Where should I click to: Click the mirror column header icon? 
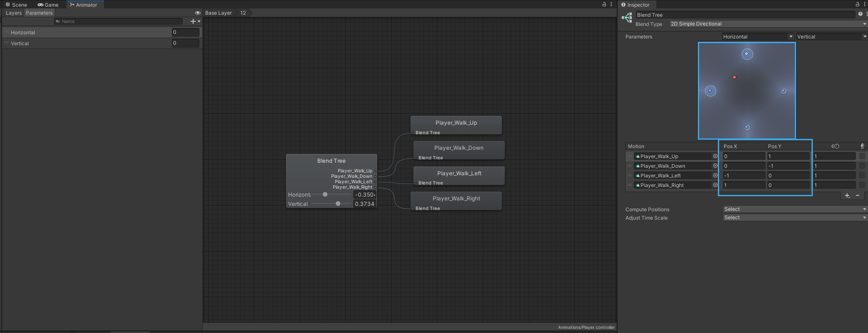[x=862, y=146]
